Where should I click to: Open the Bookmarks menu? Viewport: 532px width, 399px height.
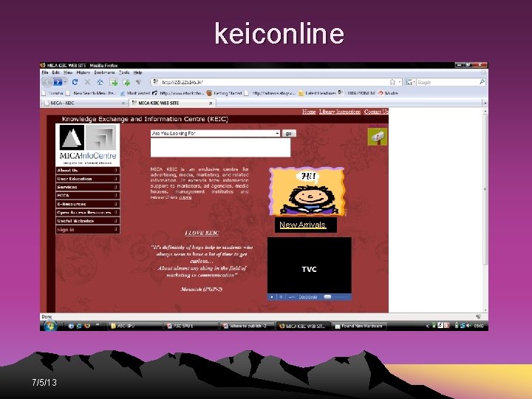[104, 72]
